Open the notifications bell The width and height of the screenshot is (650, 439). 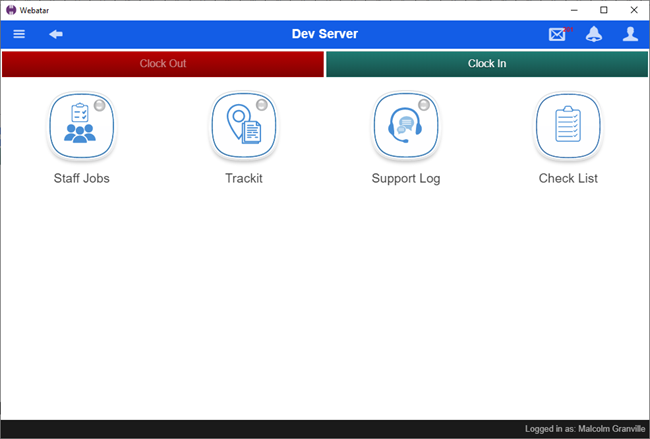tap(594, 34)
